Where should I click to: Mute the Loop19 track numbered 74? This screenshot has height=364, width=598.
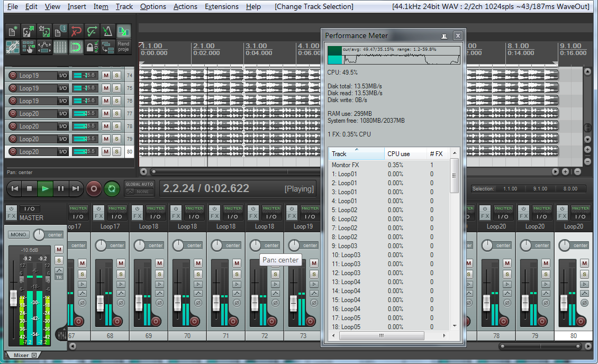(106, 76)
